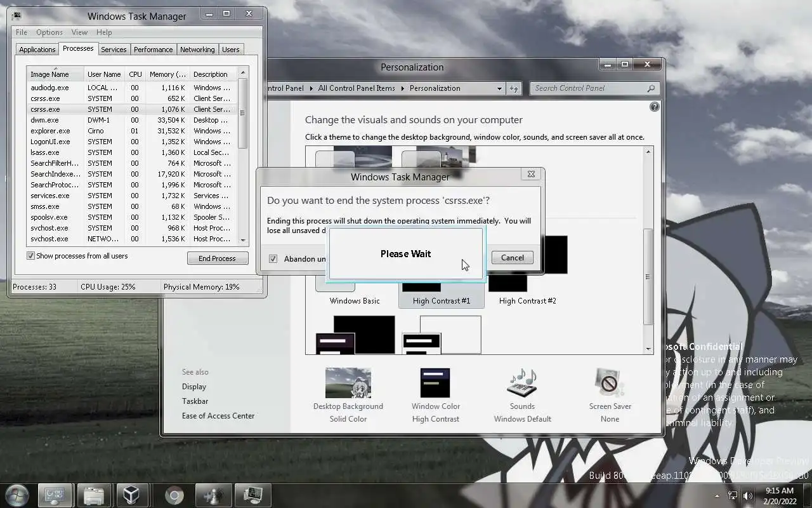Sort processes by Memory column
The height and width of the screenshot is (508, 812).
167,74
